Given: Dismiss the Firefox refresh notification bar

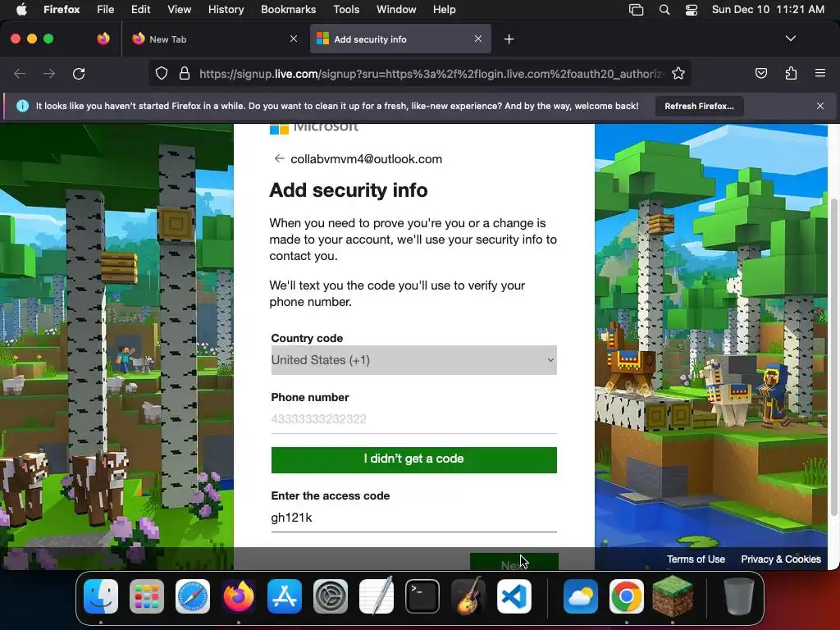Looking at the screenshot, I should coord(819,106).
